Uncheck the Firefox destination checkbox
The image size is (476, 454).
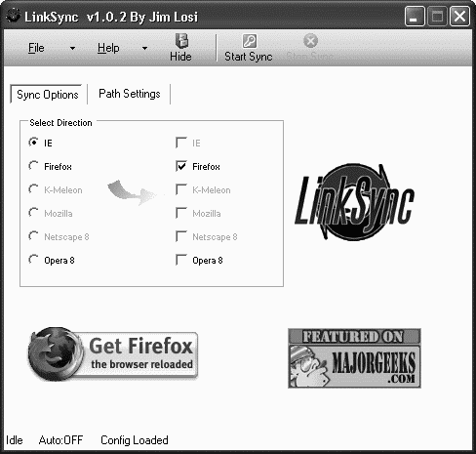coord(181,166)
